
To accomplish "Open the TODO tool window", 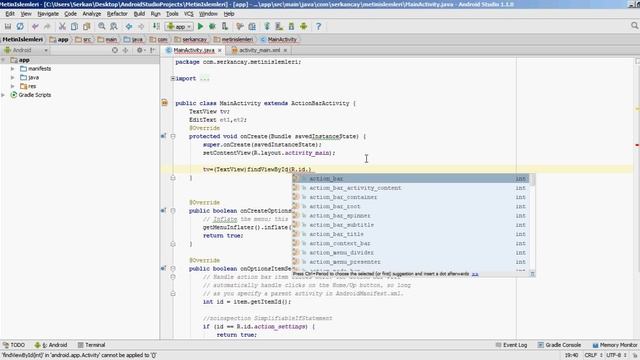I will click(x=14, y=345).
